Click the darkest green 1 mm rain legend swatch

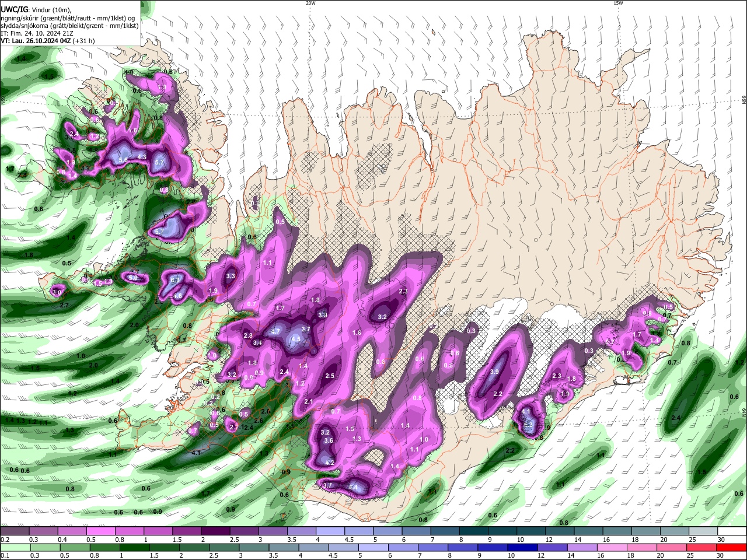pyautogui.click(x=135, y=547)
